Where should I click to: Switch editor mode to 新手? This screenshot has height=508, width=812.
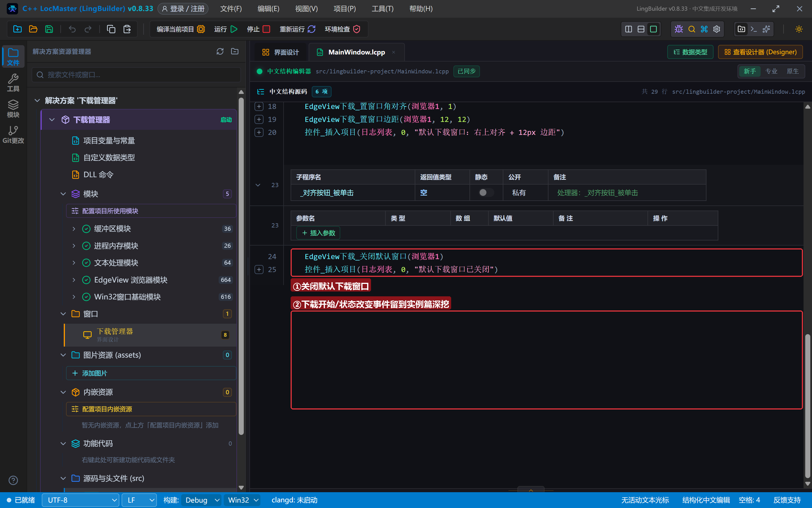[x=750, y=71]
